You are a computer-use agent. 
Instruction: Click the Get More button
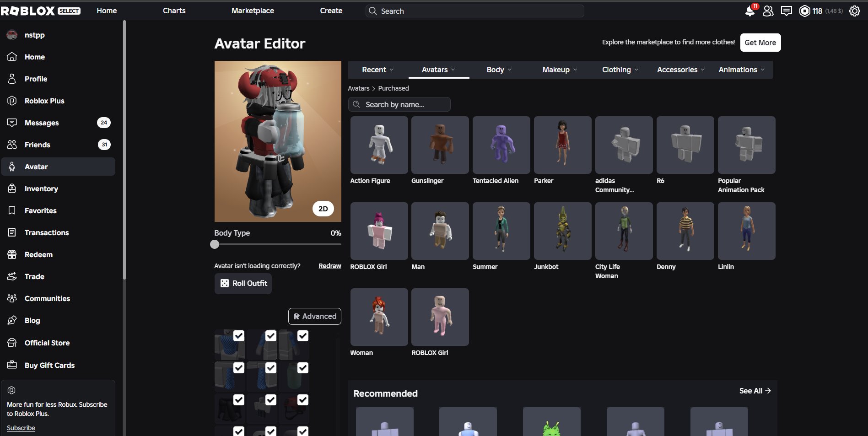coord(760,43)
